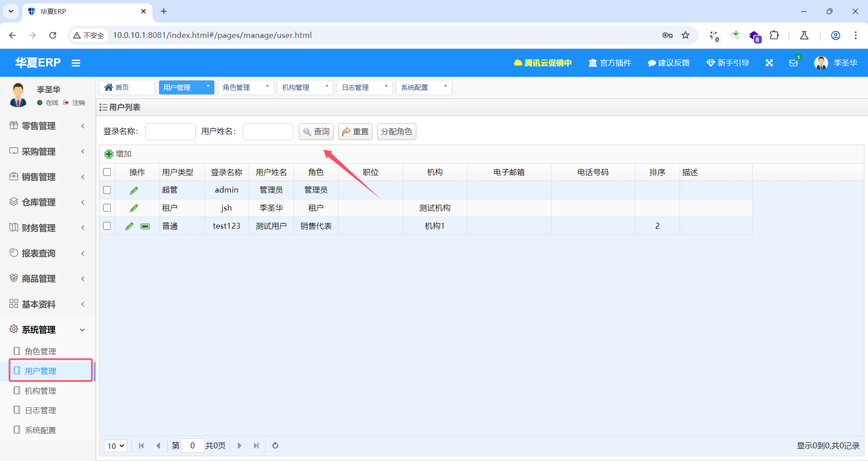Click the 查询 search button

[316, 132]
